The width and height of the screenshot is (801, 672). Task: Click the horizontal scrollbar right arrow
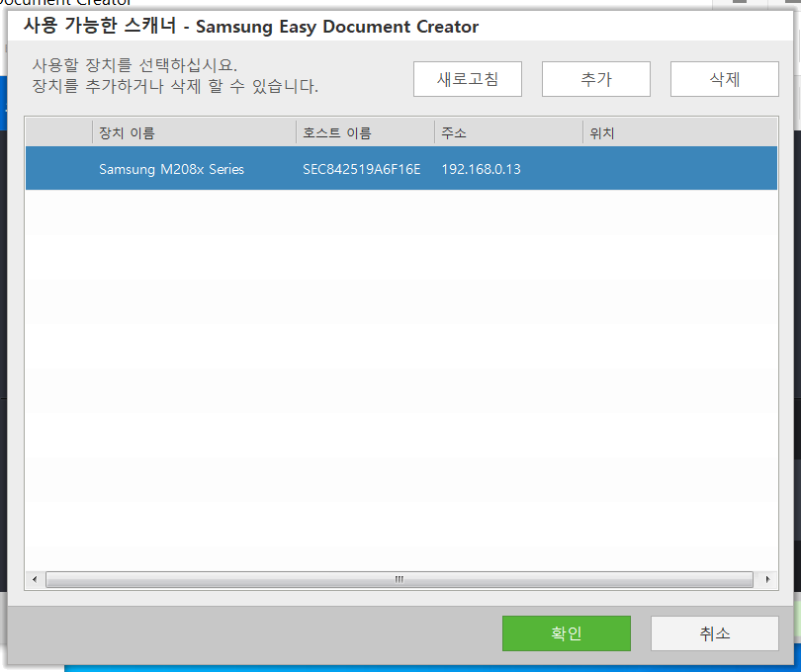coord(767,579)
